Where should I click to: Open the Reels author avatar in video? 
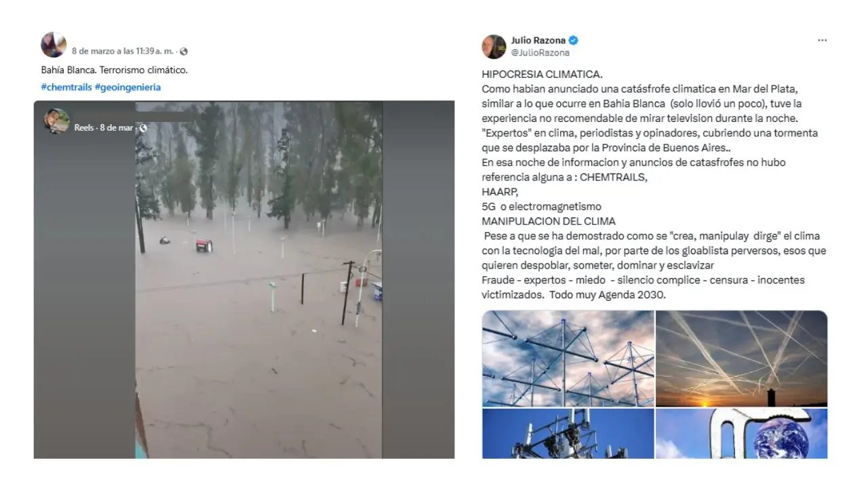point(57,121)
